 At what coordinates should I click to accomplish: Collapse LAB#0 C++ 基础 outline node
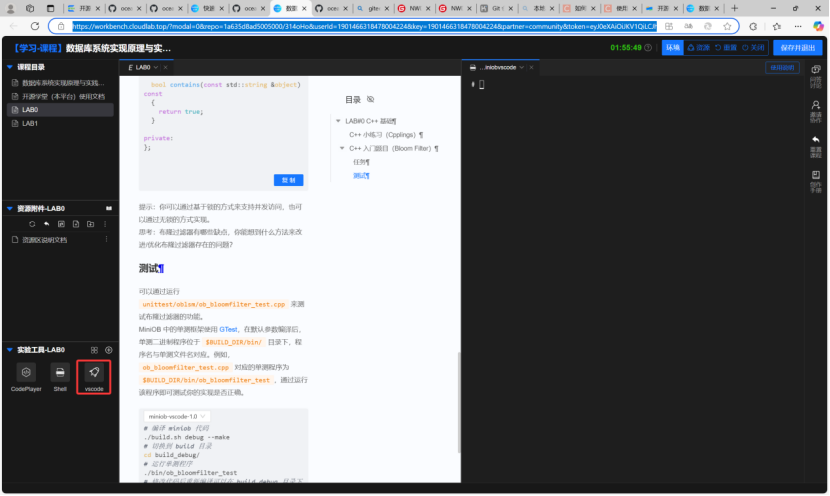click(338, 121)
